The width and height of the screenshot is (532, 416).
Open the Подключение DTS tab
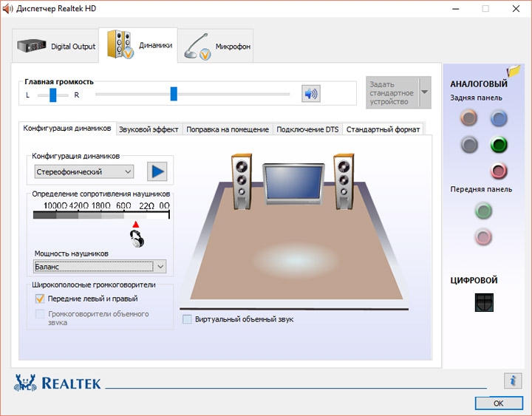307,129
